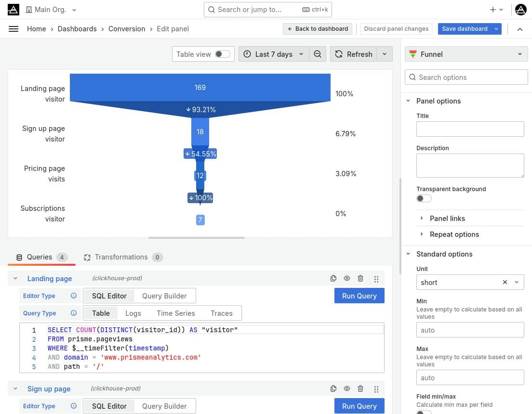Open the Funnel visualization type dropdown
The image size is (532, 414).
click(466, 54)
